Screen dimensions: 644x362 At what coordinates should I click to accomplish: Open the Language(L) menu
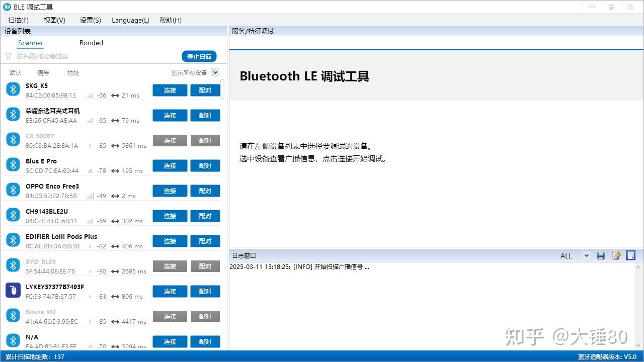[x=130, y=20]
